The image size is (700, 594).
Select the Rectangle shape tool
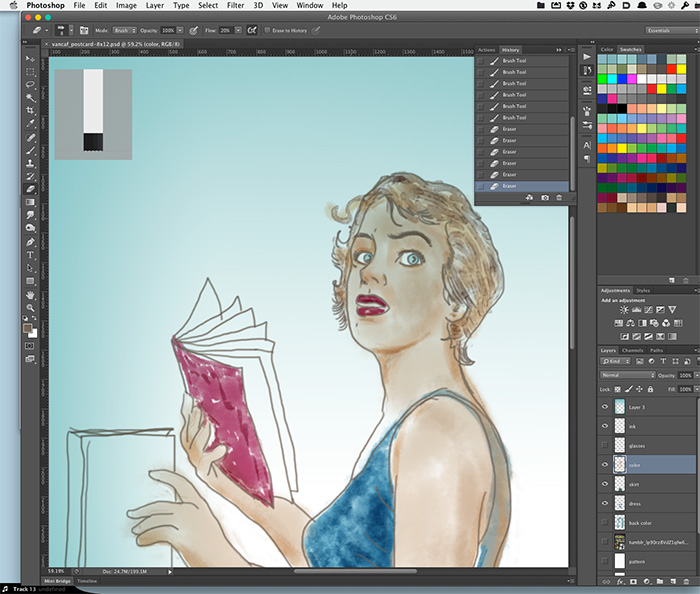click(x=30, y=281)
